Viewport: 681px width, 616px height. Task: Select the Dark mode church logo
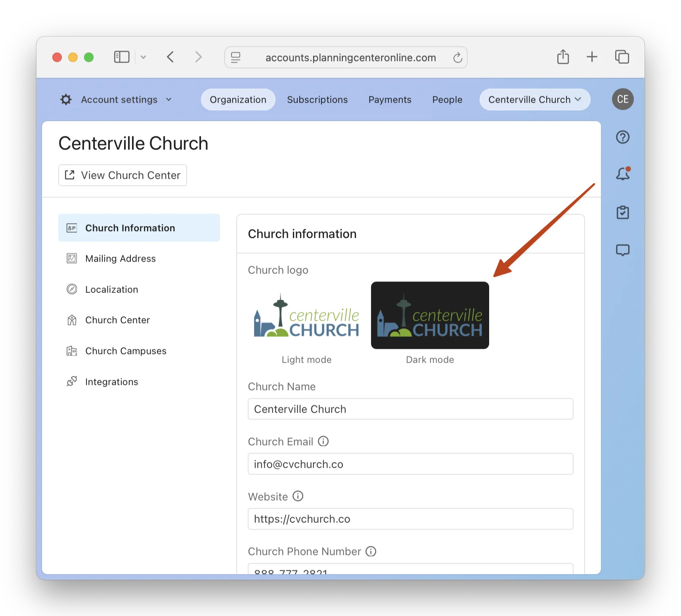(x=430, y=315)
